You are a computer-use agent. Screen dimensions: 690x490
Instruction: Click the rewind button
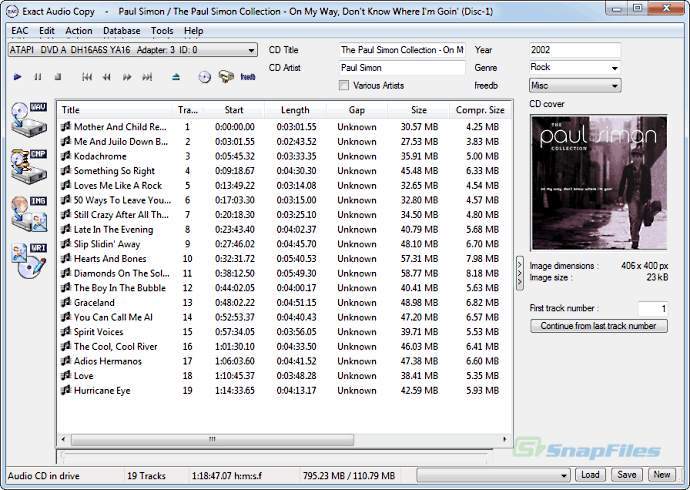coord(106,77)
